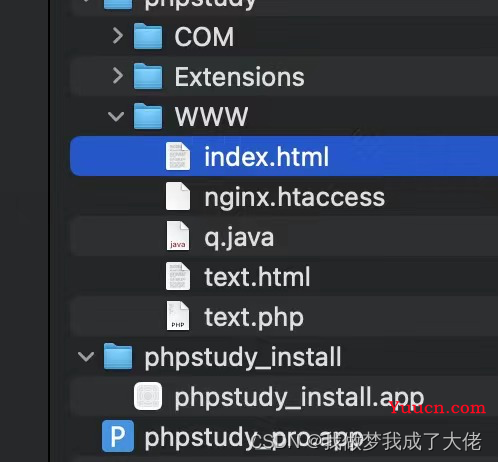Click the phpstudy_pro.app blue P icon

118,436
